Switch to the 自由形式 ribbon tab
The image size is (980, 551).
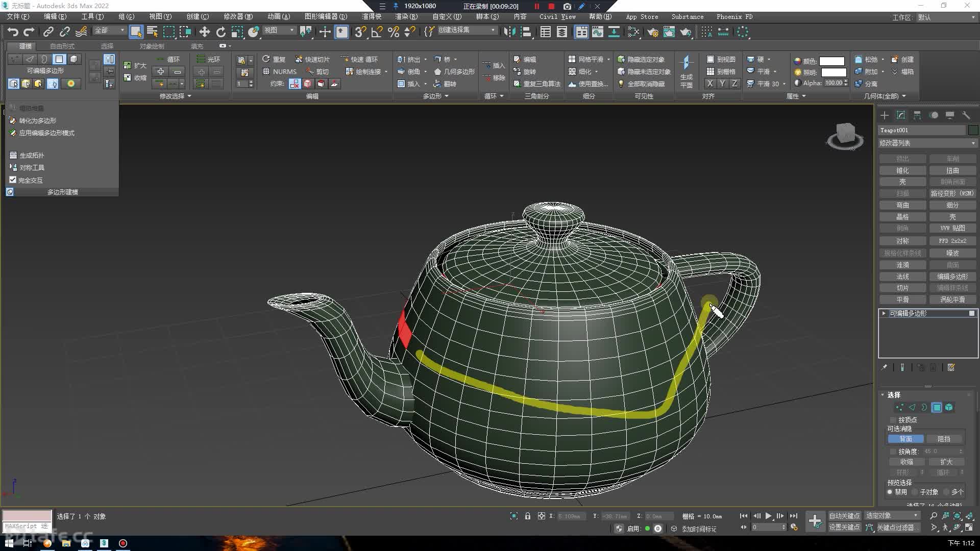pos(62,46)
